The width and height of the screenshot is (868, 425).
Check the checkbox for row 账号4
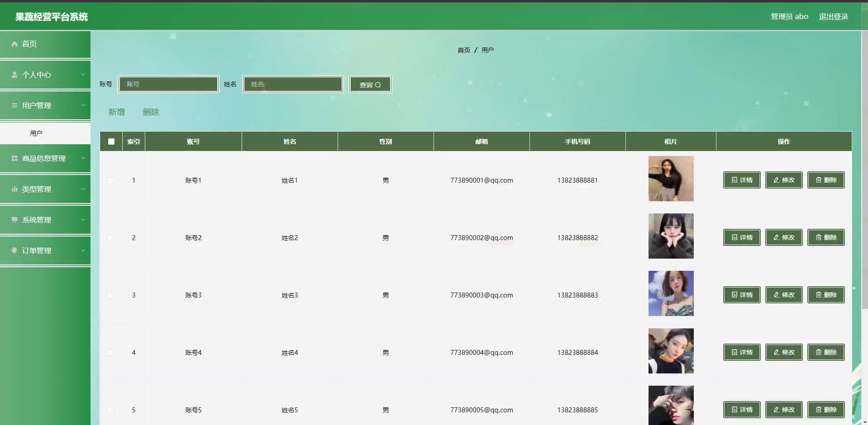tap(110, 353)
